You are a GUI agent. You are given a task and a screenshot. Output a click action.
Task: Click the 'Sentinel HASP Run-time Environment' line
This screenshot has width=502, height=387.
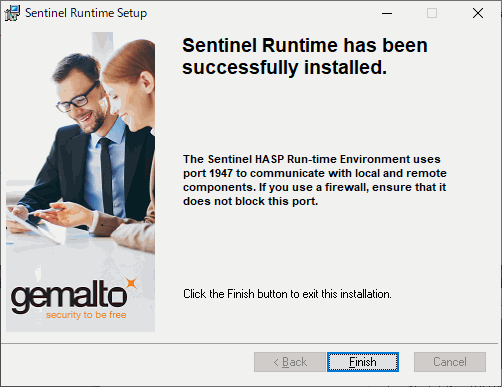[x=312, y=159]
